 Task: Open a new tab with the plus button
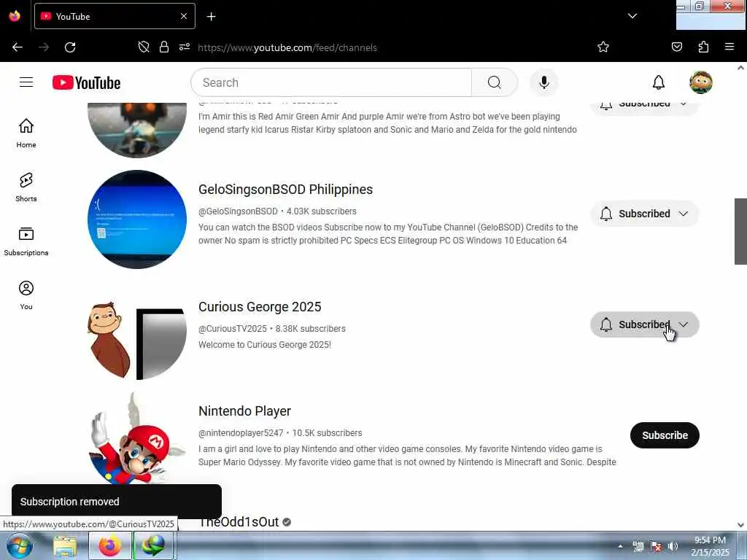[x=211, y=17]
